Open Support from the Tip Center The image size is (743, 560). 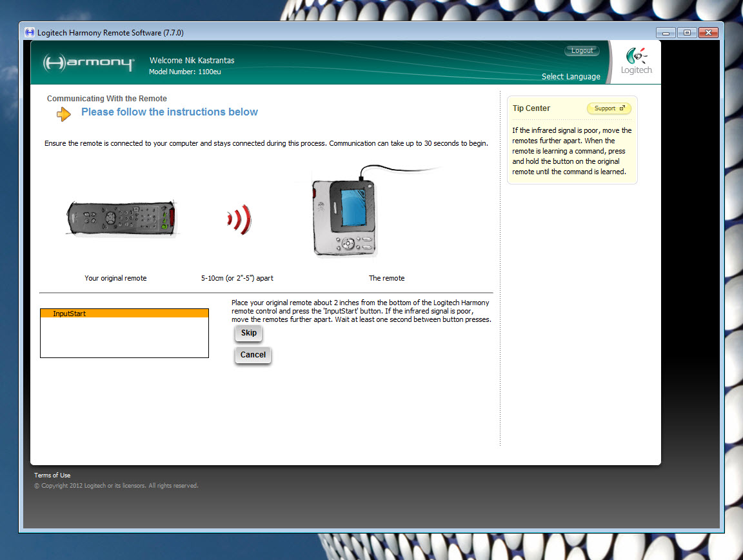(x=609, y=108)
